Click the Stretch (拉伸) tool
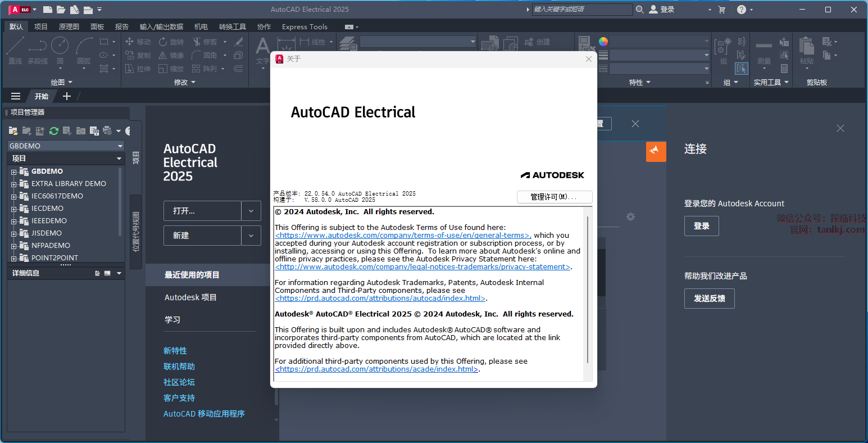Image resolution: width=868 pixels, height=443 pixels. point(138,69)
